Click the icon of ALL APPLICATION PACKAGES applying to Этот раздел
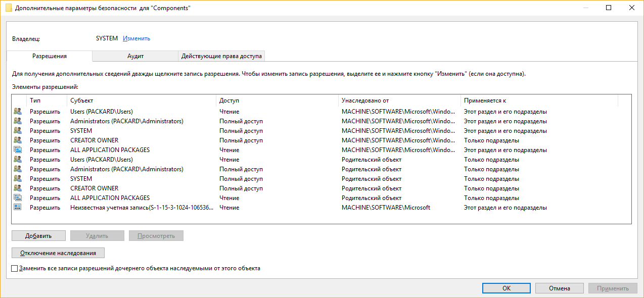Viewport: 644px width, 298px height. tap(18, 150)
